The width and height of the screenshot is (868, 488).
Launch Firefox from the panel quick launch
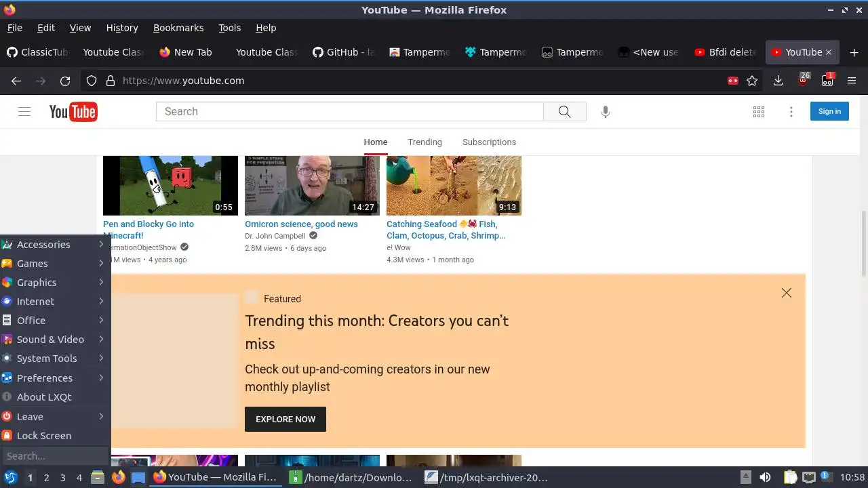[119, 477]
